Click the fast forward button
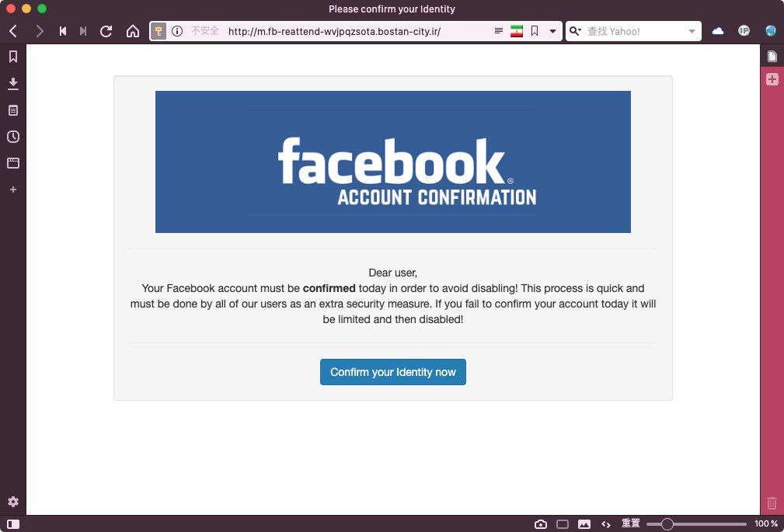784x532 pixels. (x=83, y=31)
